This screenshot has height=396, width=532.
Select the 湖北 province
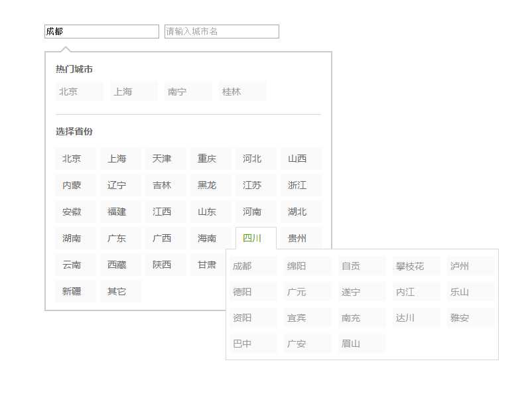[301, 212]
